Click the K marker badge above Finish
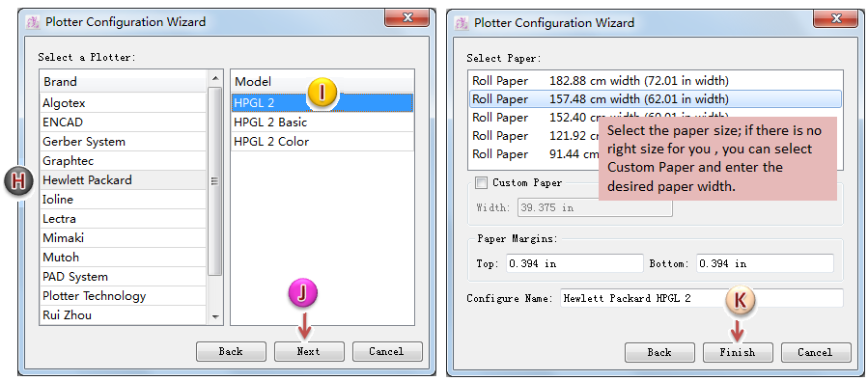868x381 pixels. coord(740,301)
